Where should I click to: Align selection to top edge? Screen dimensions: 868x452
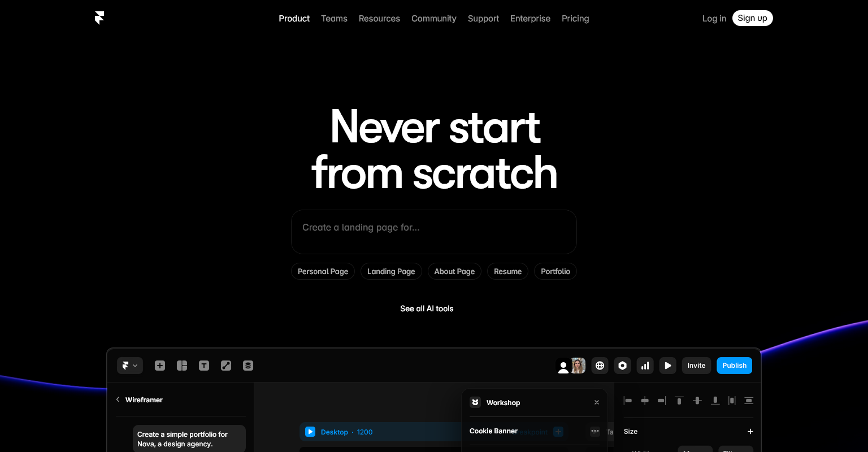tap(679, 401)
